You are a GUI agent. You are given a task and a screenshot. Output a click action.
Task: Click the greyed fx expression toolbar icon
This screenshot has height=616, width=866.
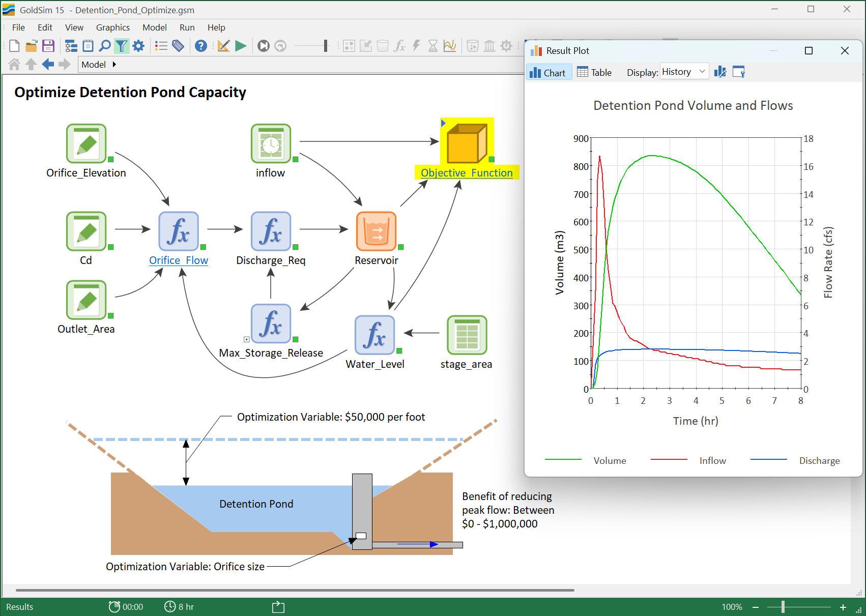pyautogui.click(x=400, y=46)
